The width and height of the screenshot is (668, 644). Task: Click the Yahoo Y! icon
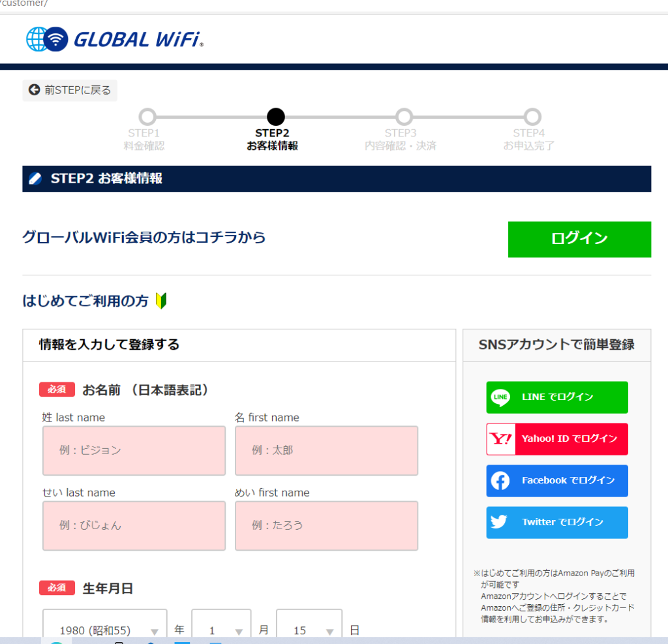501,439
